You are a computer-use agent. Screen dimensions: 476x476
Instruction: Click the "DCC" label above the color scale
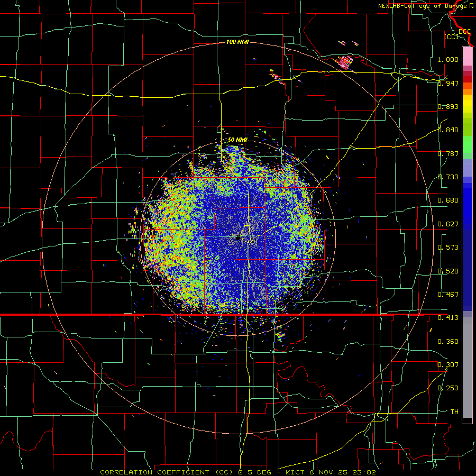click(x=464, y=32)
